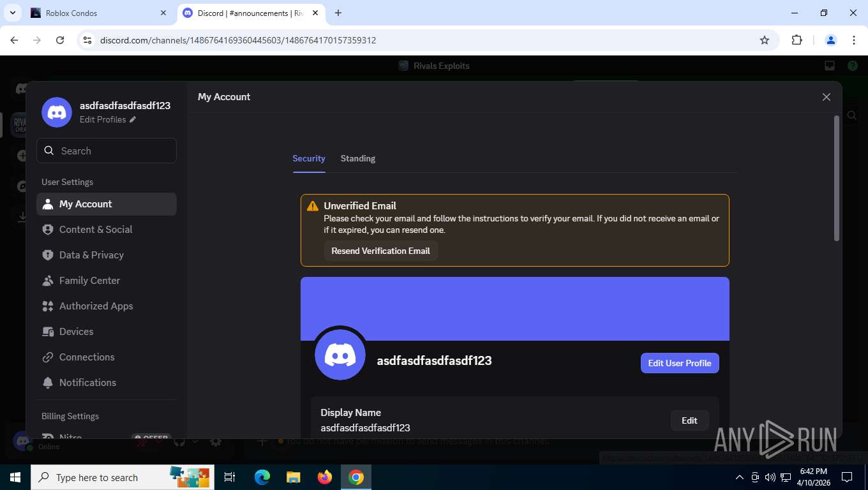This screenshot has width=868, height=490.
Task: Click the large profile avatar on banner
Action: (x=340, y=355)
